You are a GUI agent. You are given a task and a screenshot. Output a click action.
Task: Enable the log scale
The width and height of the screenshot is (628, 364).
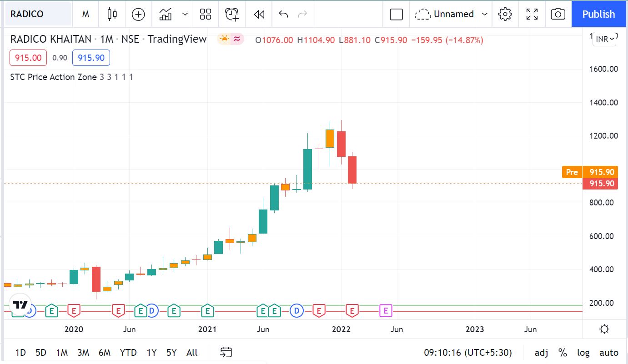point(583,353)
